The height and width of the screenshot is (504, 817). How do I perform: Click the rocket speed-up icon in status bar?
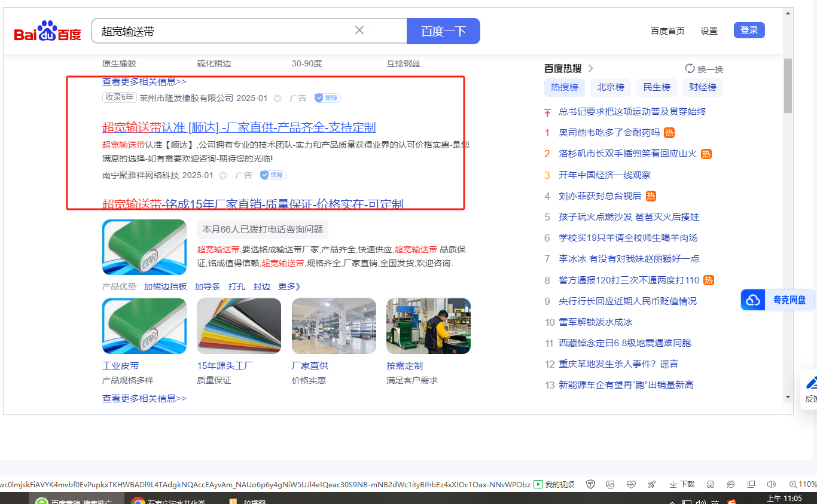point(652,484)
